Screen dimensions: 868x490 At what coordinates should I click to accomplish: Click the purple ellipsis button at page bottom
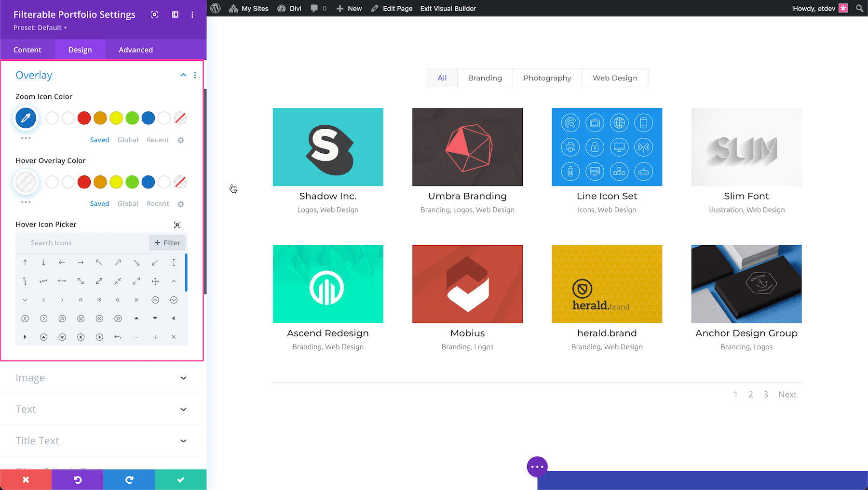pyautogui.click(x=537, y=466)
